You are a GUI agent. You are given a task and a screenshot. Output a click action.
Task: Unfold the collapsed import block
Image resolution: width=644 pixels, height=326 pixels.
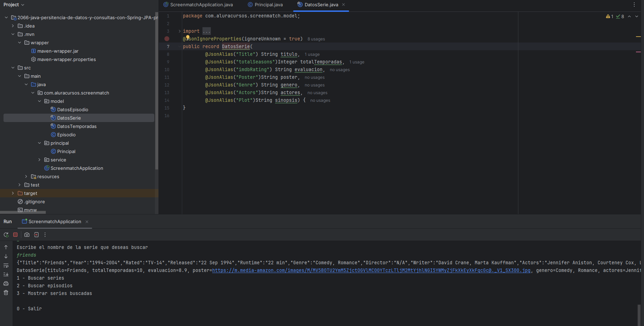click(x=180, y=31)
